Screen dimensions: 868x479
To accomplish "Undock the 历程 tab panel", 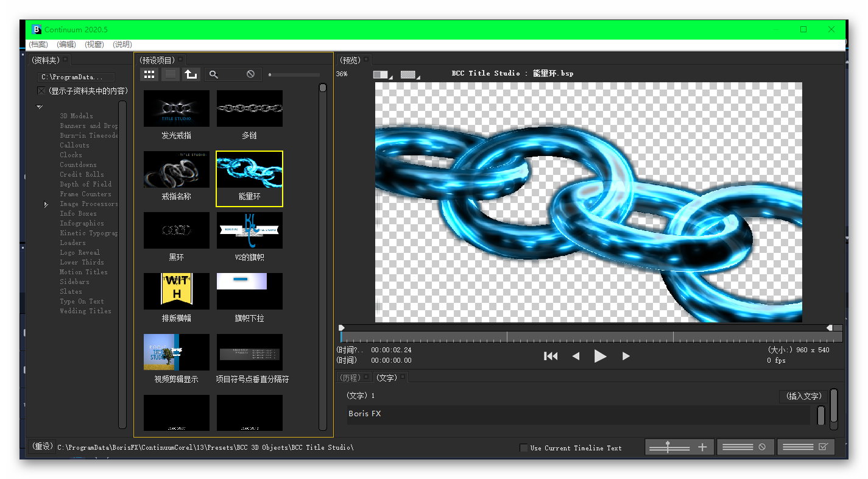I will [367, 377].
